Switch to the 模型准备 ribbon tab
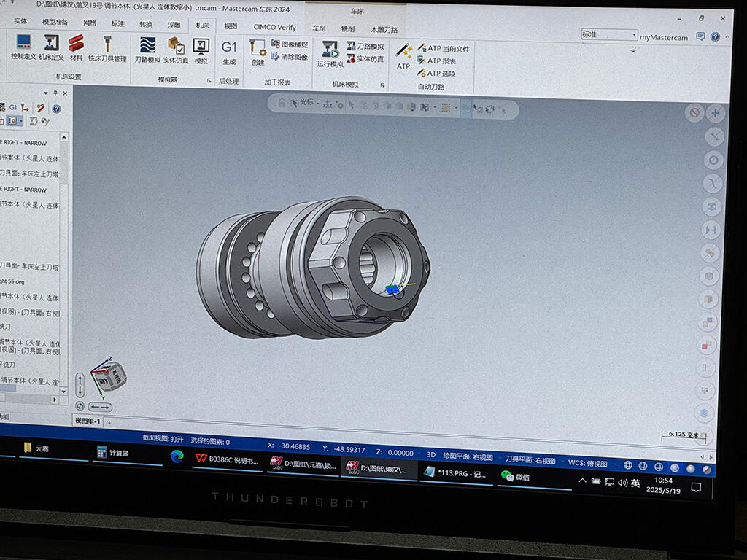 55,22
